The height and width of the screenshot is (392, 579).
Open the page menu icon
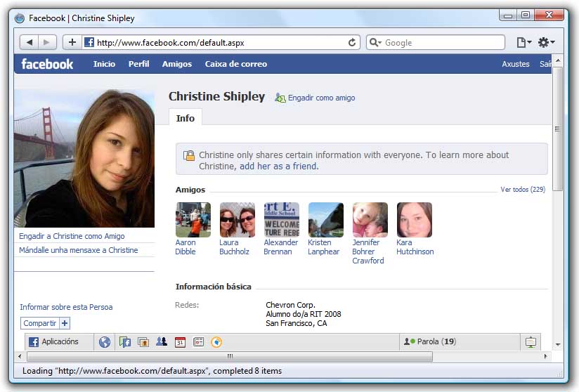point(523,42)
